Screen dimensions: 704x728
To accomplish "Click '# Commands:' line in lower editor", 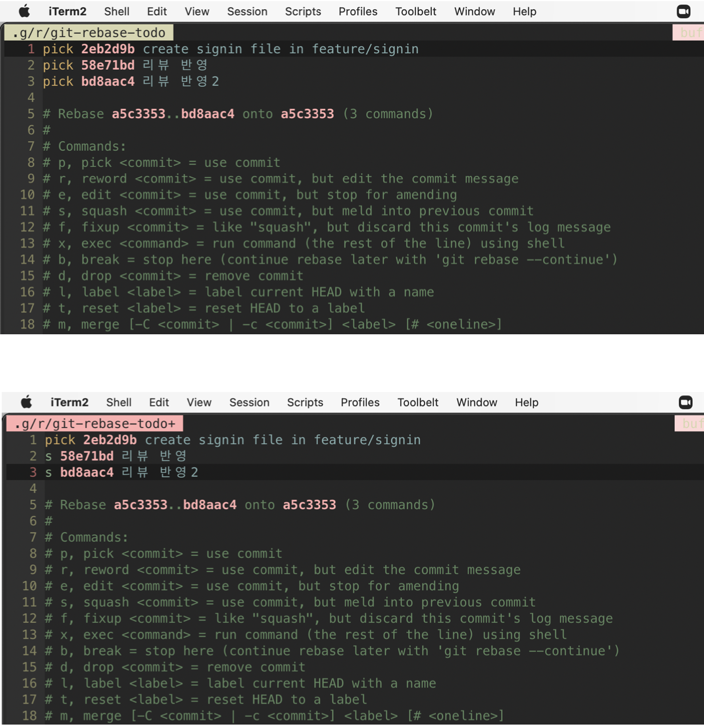I will [x=87, y=537].
